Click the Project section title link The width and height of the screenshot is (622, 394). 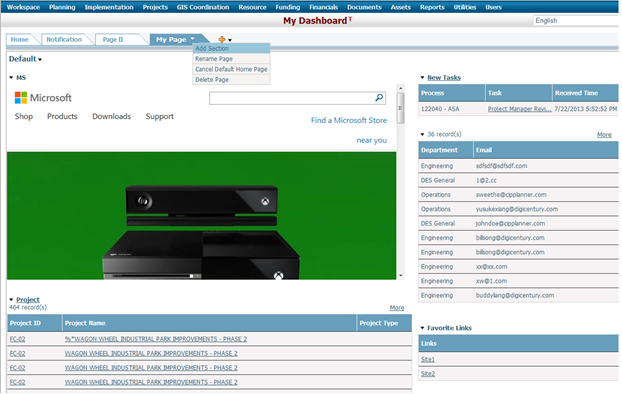[28, 300]
